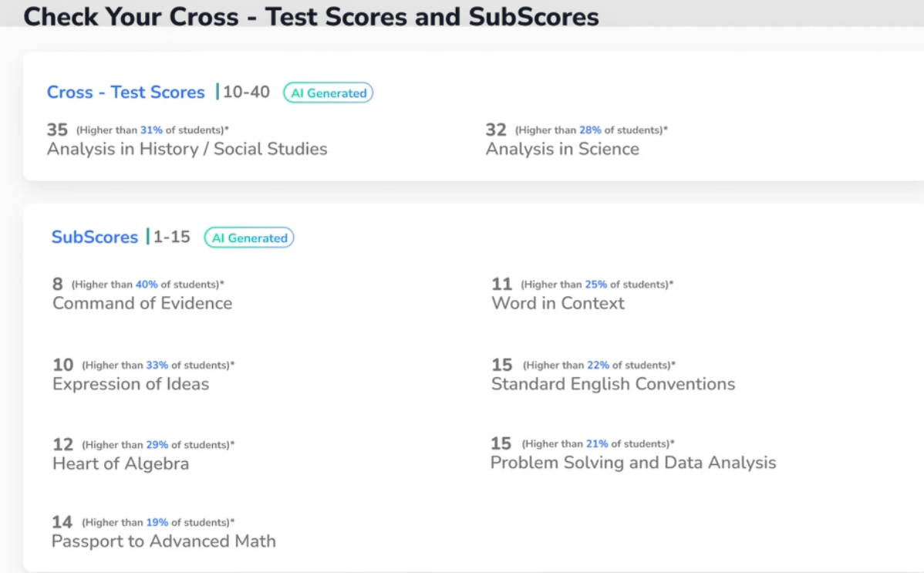Select the Command of Evidence subscore
Image resolution: width=924 pixels, height=573 pixels.
click(x=142, y=303)
